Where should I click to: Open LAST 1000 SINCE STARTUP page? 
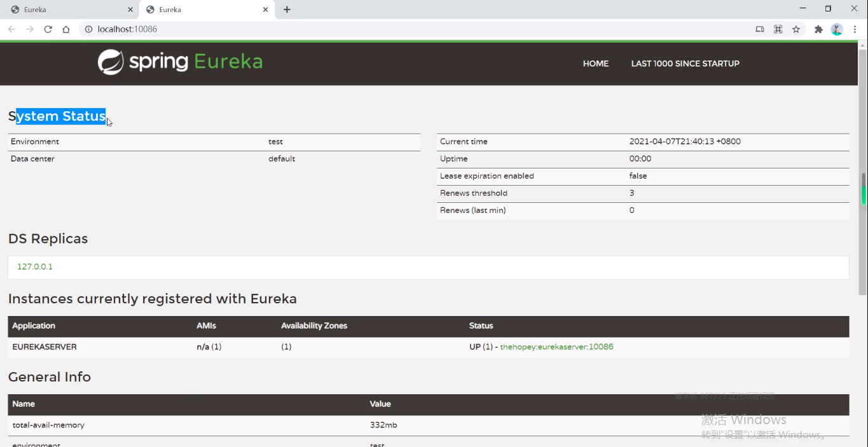685,64
